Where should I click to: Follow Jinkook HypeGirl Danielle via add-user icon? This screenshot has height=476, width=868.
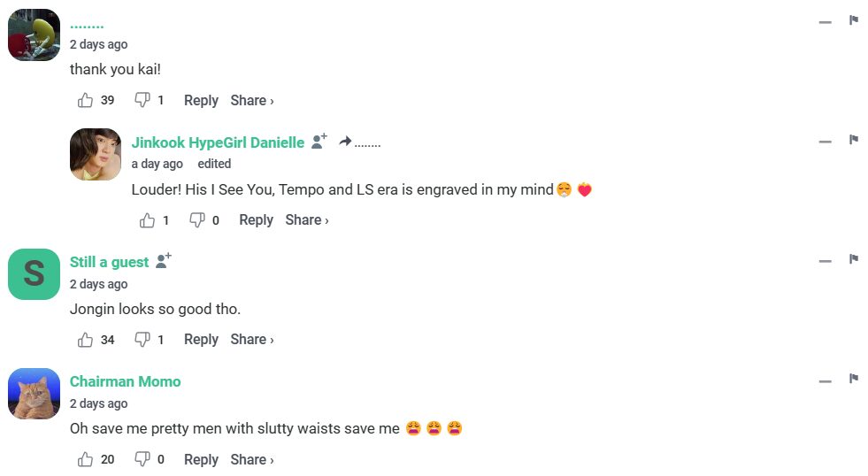tap(319, 142)
